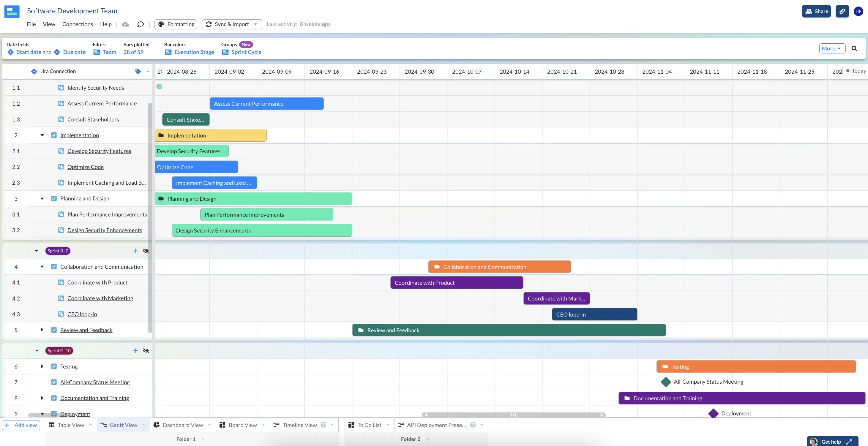Click help icon on Timeline View tab
The height and width of the screenshot is (446, 868).
point(323,425)
